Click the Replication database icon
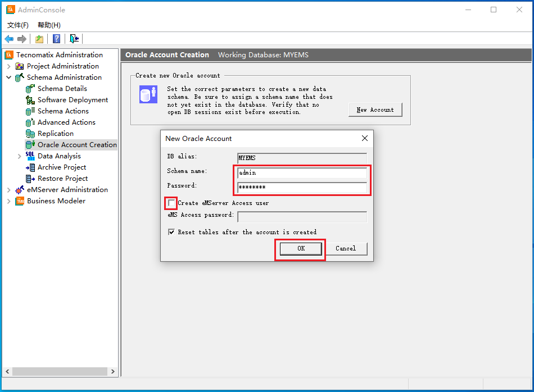 tap(30, 134)
